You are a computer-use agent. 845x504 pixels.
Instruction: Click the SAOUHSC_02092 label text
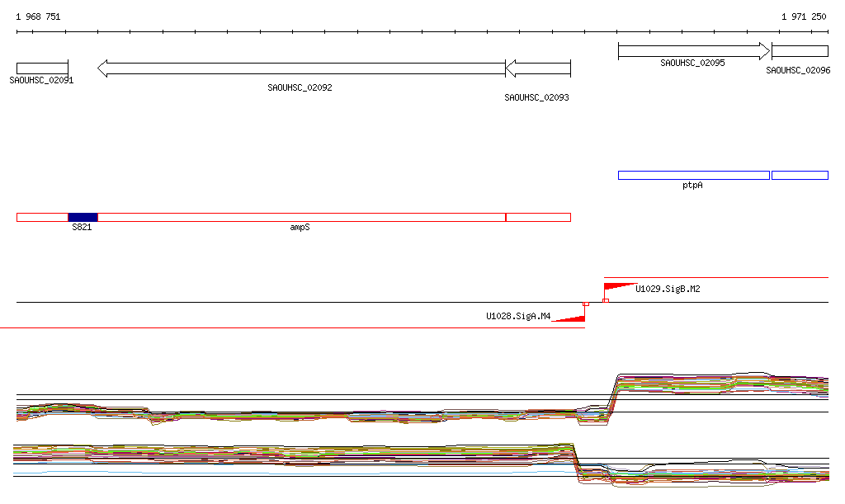[x=300, y=87]
